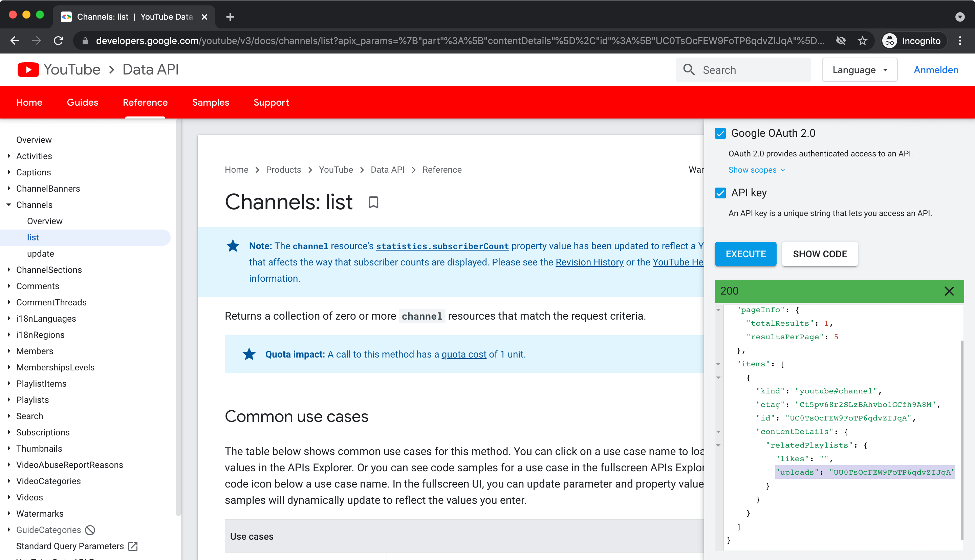Viewport: 975px width, 560px height.
Task: Close the 200 response panel
Action: (x=949, y=291)
